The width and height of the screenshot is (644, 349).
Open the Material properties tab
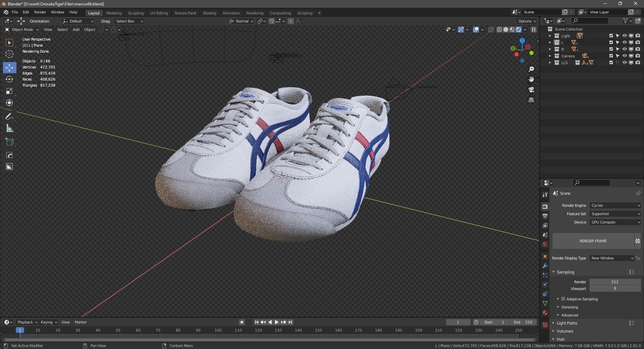coord(545,313)
